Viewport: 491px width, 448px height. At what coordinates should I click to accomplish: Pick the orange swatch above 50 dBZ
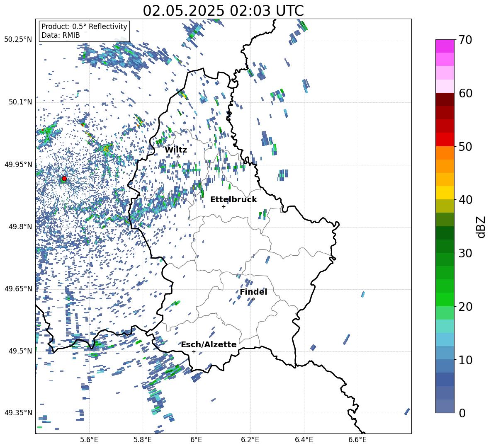[445, 153]
